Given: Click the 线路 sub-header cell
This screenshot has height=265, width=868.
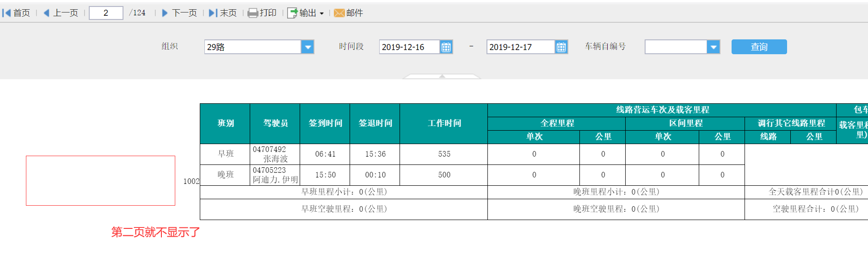Looking at the screenshot, I should pyautogui.click(x=768, y=137).
